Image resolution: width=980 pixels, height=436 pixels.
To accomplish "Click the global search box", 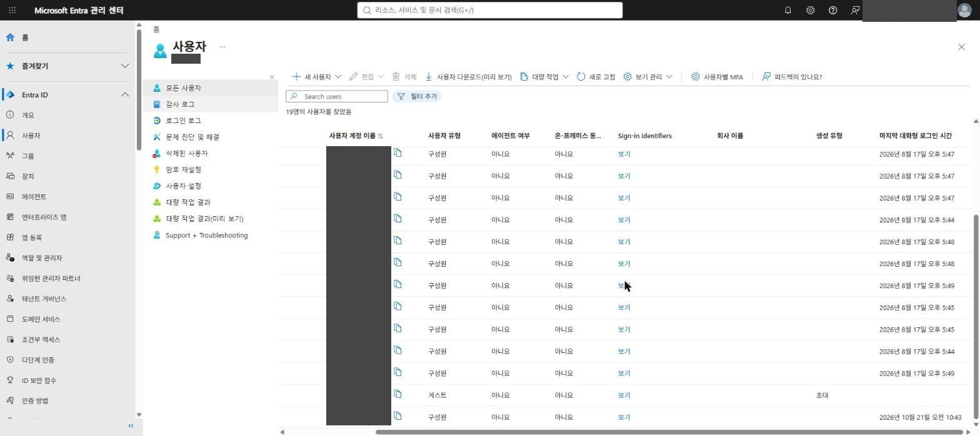I will (x=489, y=10).
